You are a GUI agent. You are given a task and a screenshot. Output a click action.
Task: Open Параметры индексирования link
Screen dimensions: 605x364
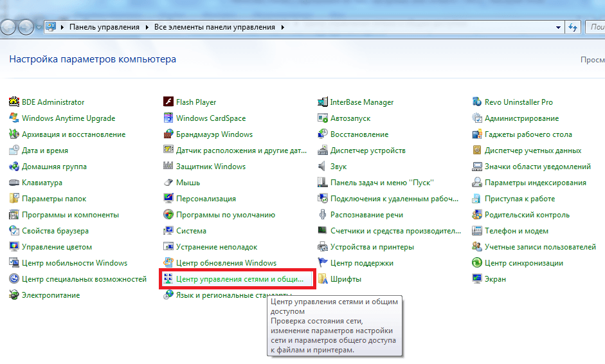pyautogui.click(x=535, y=183)
